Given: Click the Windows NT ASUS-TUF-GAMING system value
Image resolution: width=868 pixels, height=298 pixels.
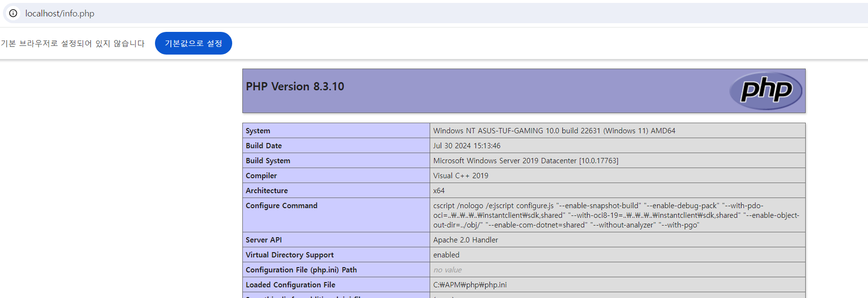Looking at the screenshot, I should [554, 131].
